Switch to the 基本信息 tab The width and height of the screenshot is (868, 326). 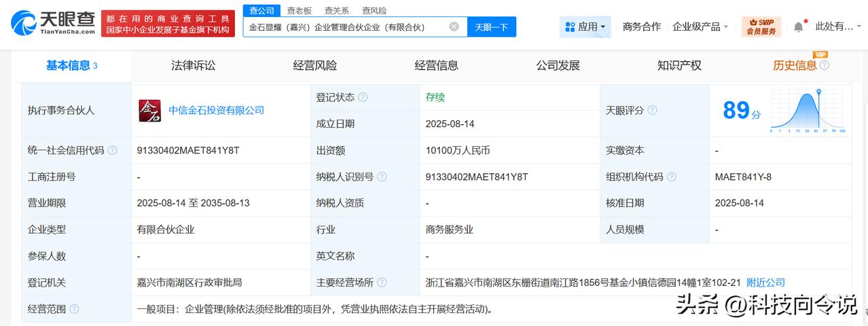point(71,66)
